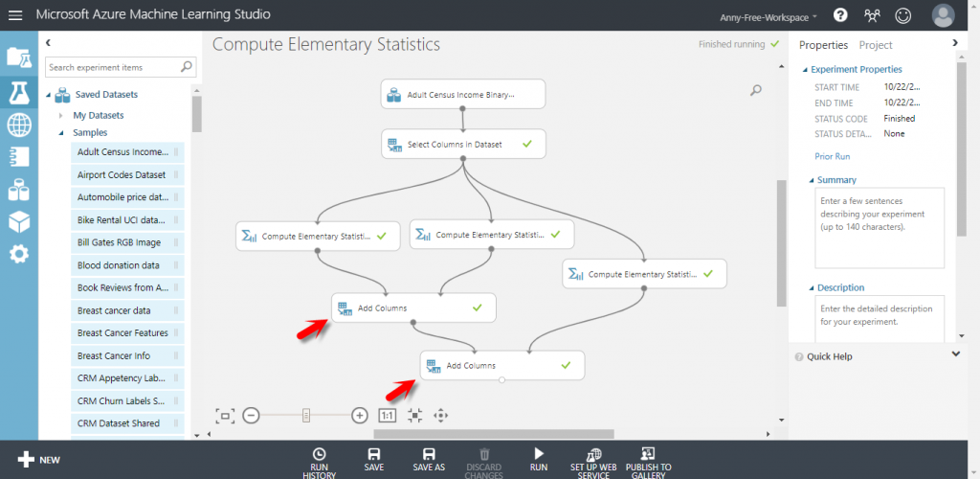The width and height of the screenshot is (980, 479).
Task: Collapse the Saved Datasets tree node
Action: pyautogui.click(x=49, y=95)
